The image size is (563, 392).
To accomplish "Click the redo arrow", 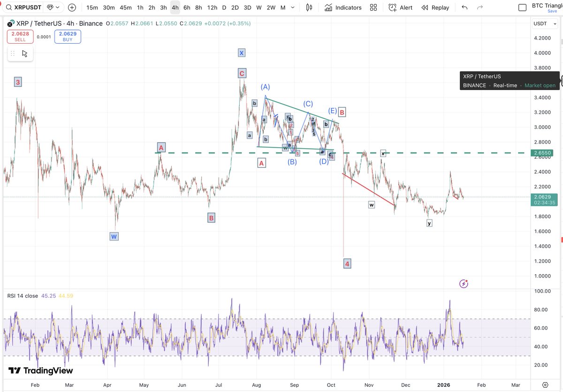I will (x=479, y=8).
